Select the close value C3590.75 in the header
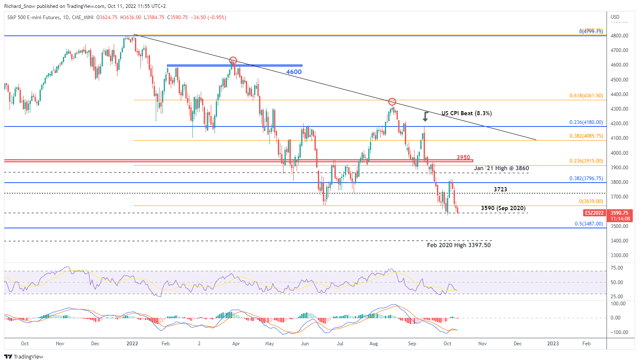This screenshot has height=364, width=639. (177, 17)
